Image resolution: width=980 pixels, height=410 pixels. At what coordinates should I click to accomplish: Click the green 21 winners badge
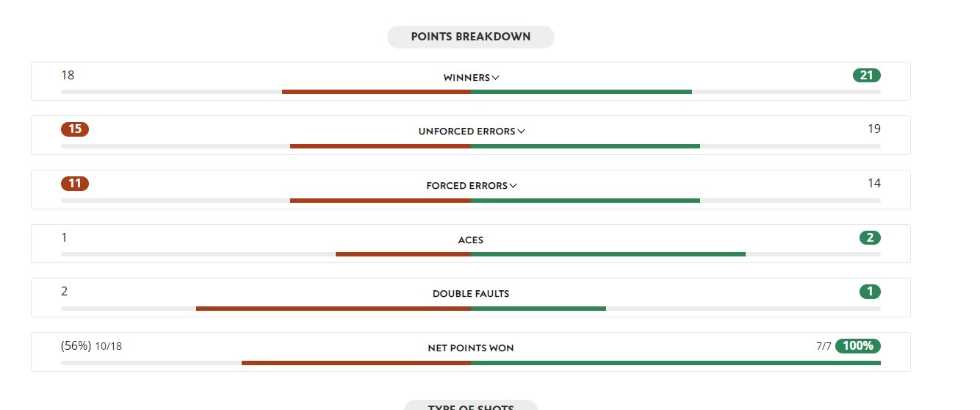[x=866, y=75]
